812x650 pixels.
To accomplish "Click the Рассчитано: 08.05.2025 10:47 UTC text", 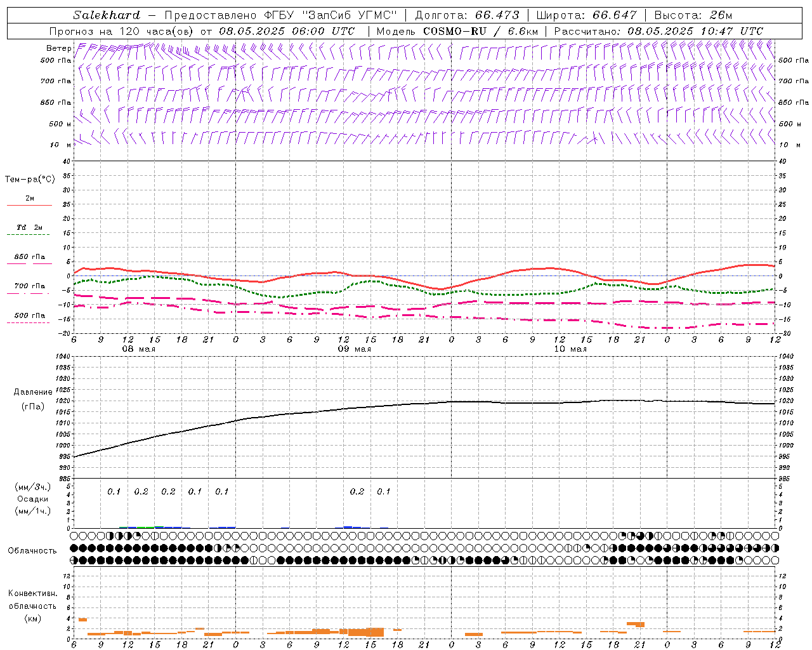I will click(658, 31).
